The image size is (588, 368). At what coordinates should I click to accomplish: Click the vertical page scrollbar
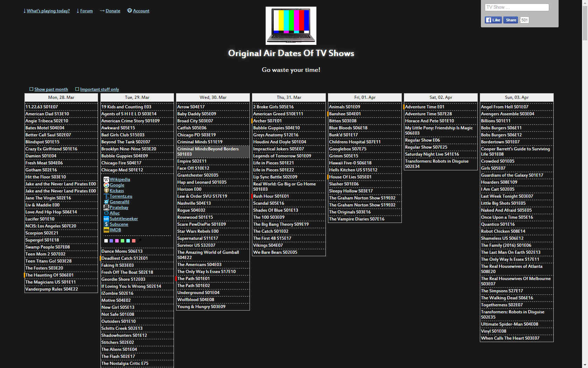tap(585, 184)
